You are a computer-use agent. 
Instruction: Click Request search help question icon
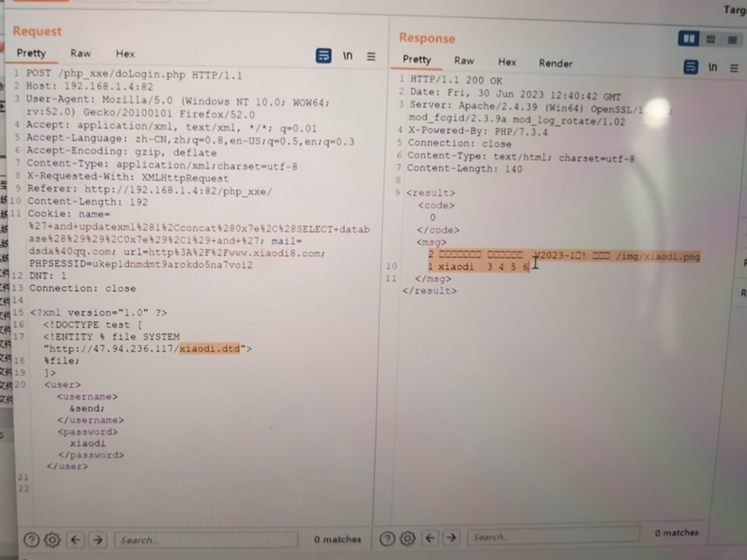click(x=32, y=540)
